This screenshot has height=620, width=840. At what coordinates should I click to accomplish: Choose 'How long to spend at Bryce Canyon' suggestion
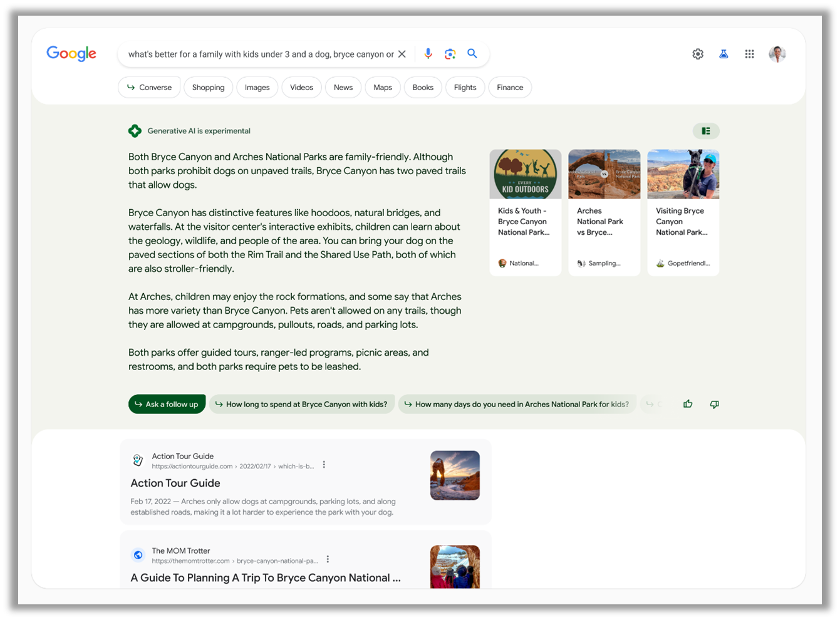pyautogui.click(x=302, y=404)
